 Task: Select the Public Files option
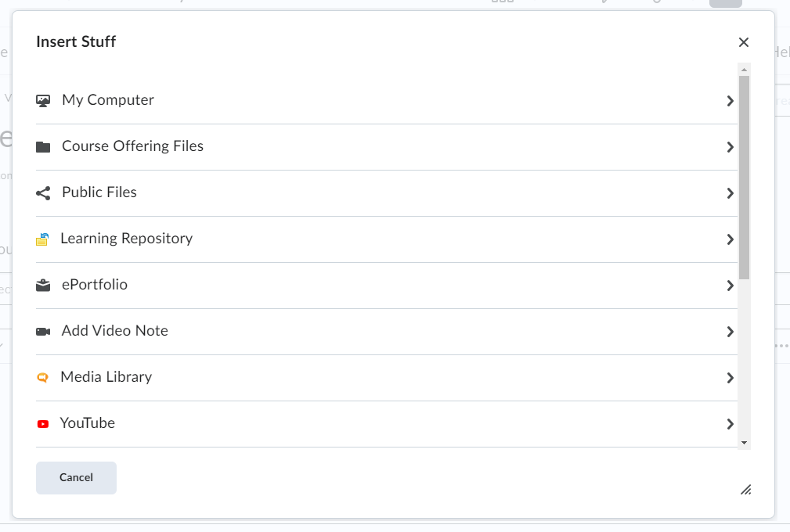click(99, 192)
